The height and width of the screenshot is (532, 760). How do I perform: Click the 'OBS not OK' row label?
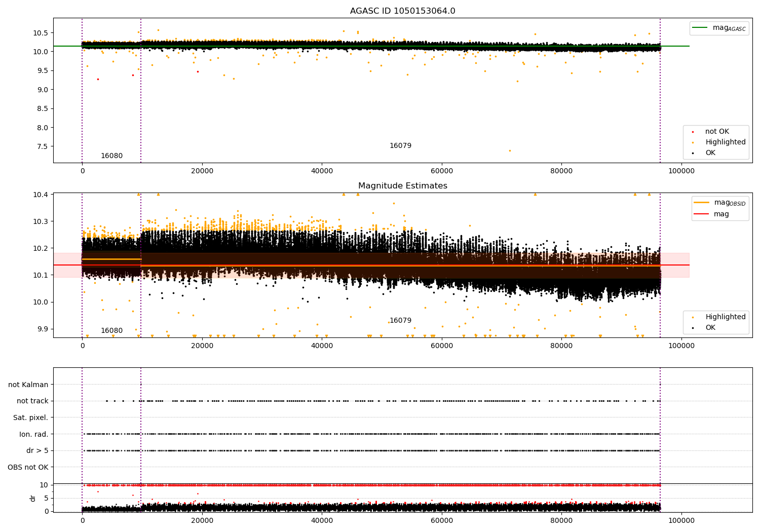coord(28,467)
